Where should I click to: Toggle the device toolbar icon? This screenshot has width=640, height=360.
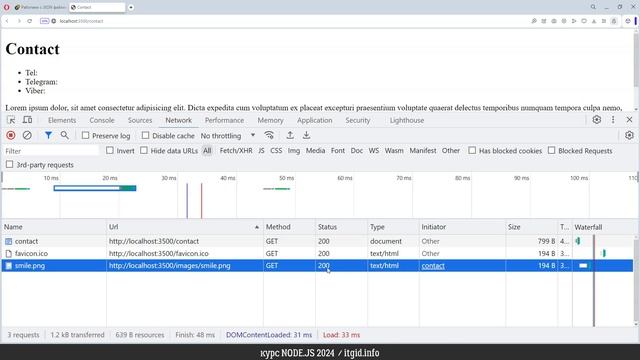pos(27,120)
